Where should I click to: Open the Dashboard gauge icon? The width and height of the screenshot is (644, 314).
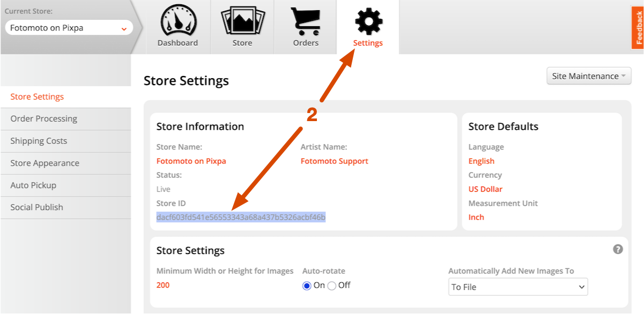coord(178,21)
